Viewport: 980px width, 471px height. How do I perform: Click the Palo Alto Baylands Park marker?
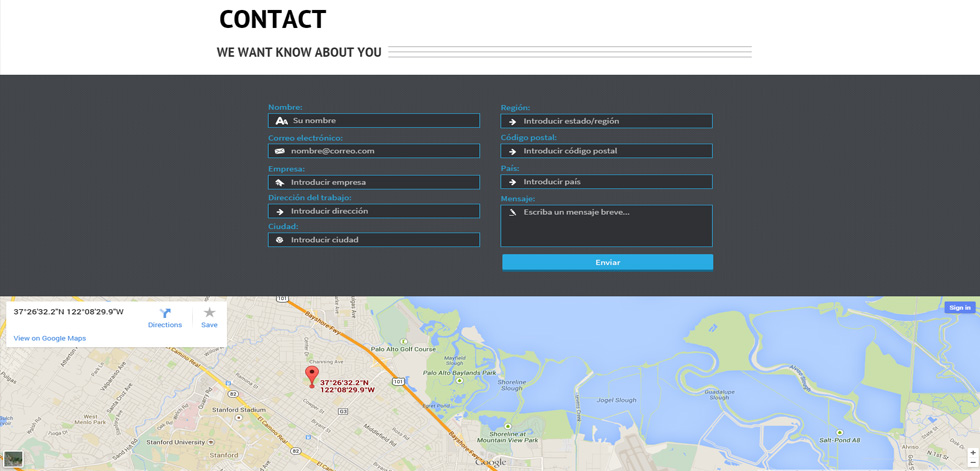tap(459, 379)
